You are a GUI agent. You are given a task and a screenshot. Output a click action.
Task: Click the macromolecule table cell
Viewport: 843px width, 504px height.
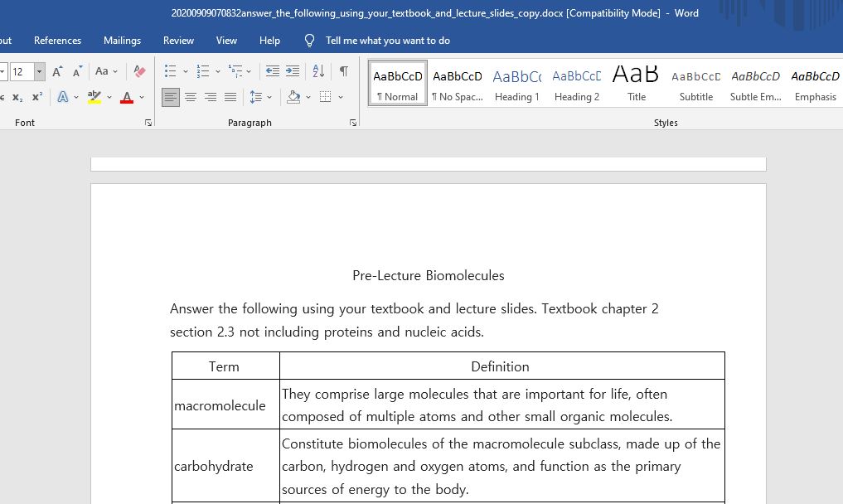pos(225,405)
